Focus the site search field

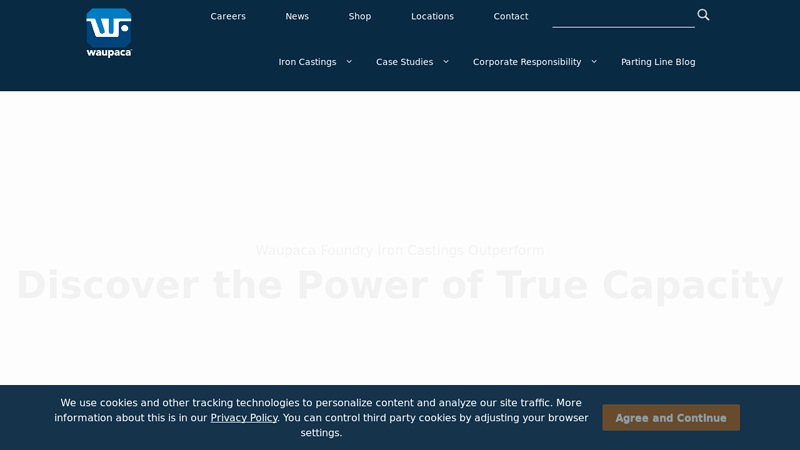623,17
